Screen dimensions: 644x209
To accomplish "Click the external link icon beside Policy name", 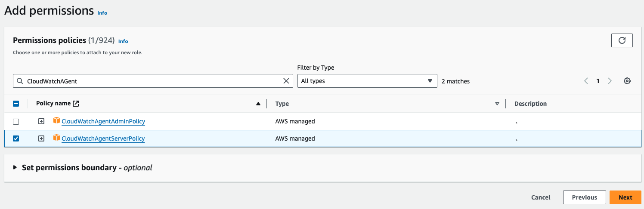I will (x=76, y=104).
